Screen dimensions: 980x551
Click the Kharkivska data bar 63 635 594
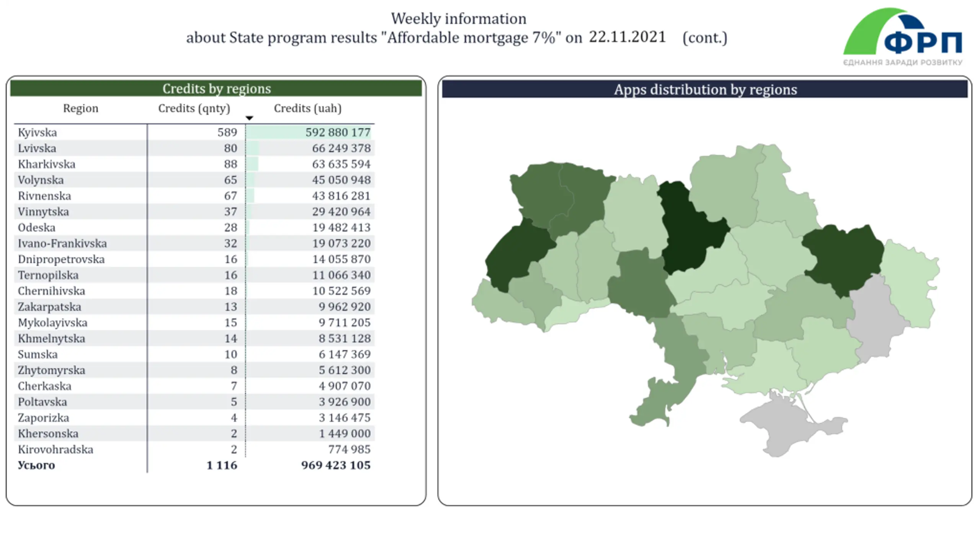pos(252,164)
